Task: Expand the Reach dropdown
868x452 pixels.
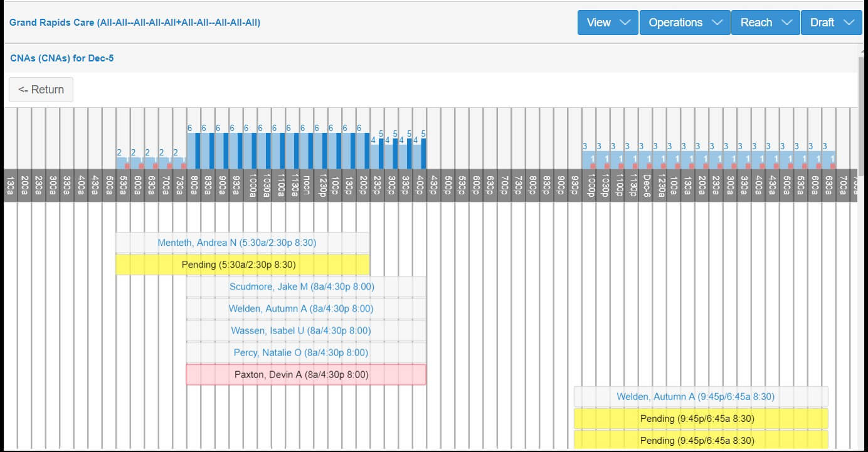Action: pos(765,23)
